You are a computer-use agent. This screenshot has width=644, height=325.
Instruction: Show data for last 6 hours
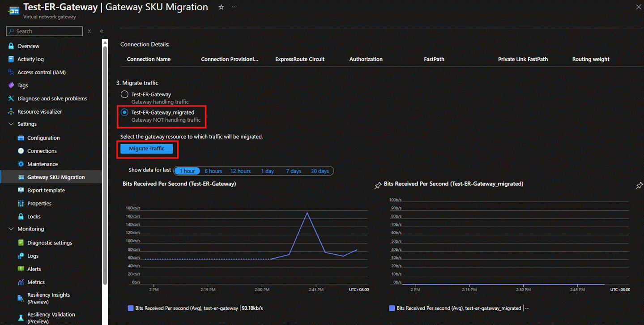pyautogui.click(x=213, y=171)
